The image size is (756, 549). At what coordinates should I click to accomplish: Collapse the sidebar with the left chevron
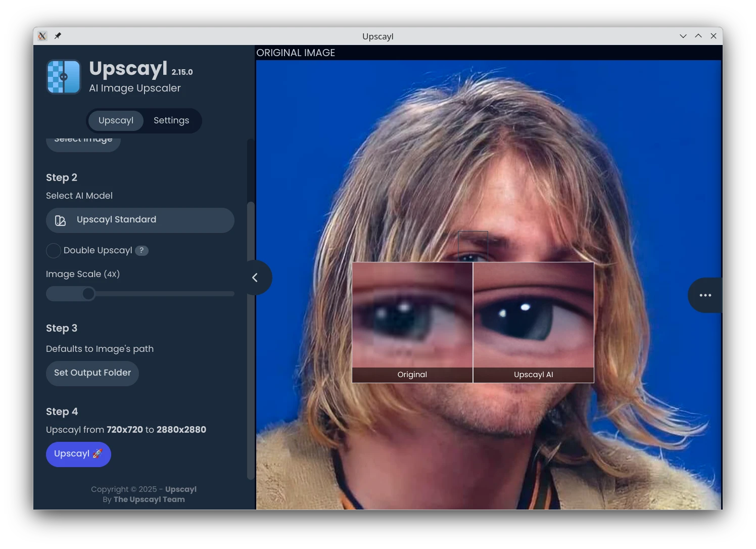click(x=255, y=278)
